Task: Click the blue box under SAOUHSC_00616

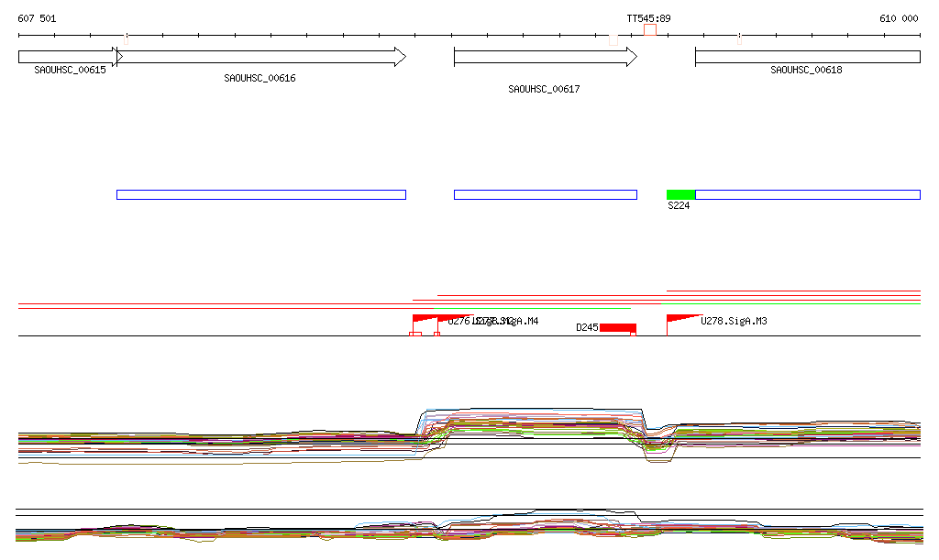Action: pos(261,194)
